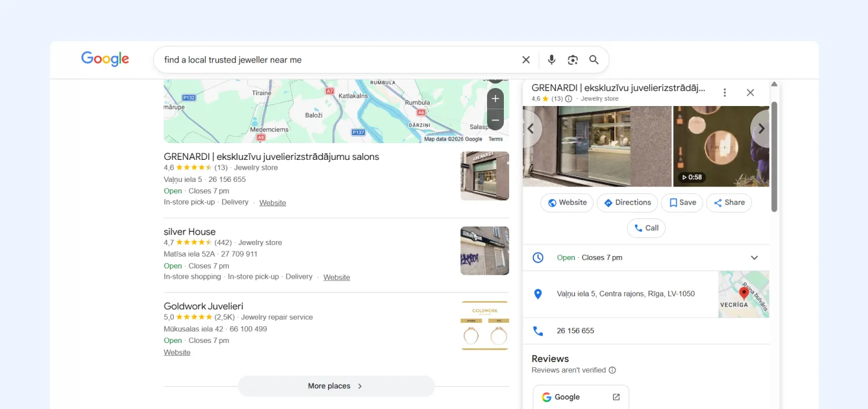Image resolution: width=868 pixels, height=409 pixels.
Task: Get Directions to GRENARDI
Action: click(x=627, y=203)
